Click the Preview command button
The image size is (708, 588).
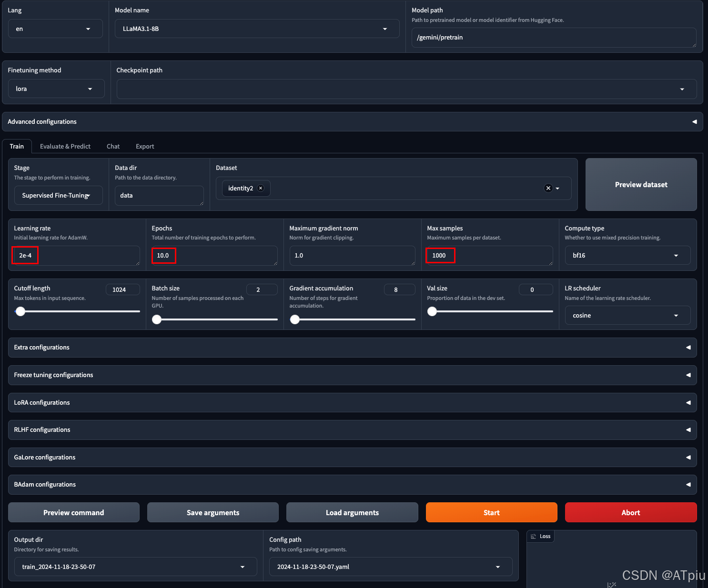[x=74, y=512]
